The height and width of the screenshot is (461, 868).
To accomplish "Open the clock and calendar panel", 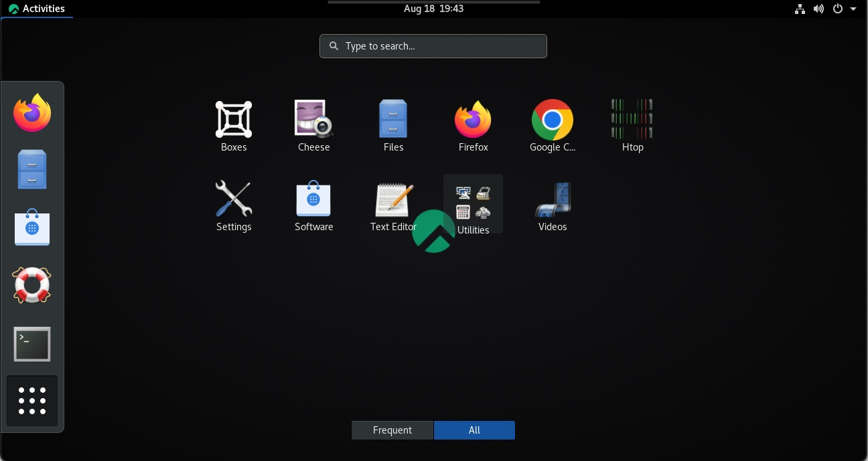I will tap(433, 9).
